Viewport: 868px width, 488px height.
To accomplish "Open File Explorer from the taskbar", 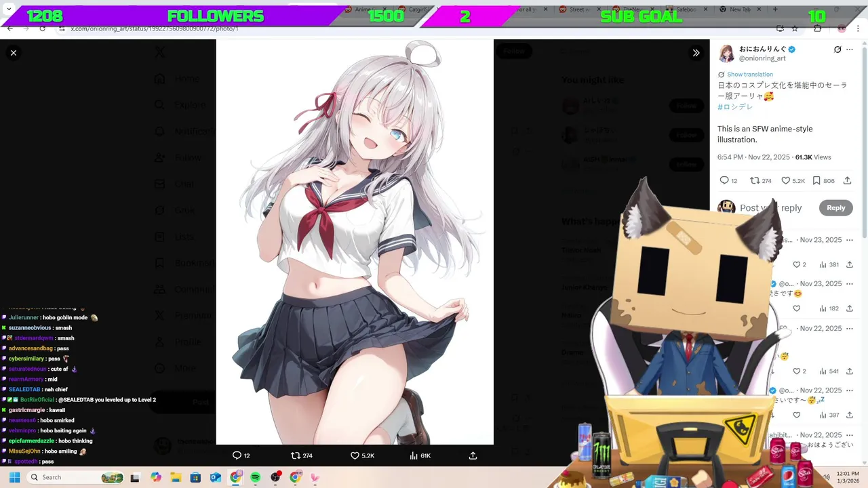I will pos(176,477).
